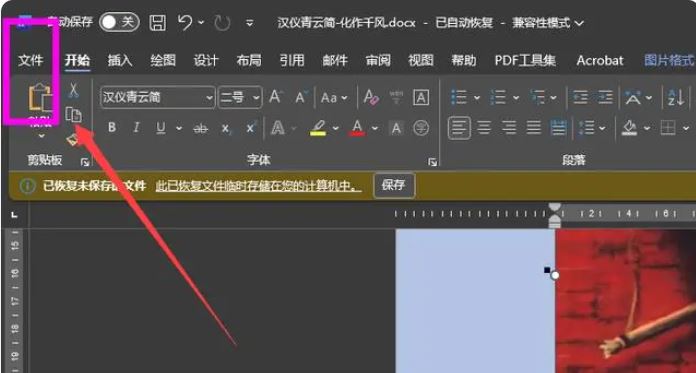Click the Cut scissors icon
Image resolution: width=696 pixels, height=373 pixels.
[x=73, y=90]
